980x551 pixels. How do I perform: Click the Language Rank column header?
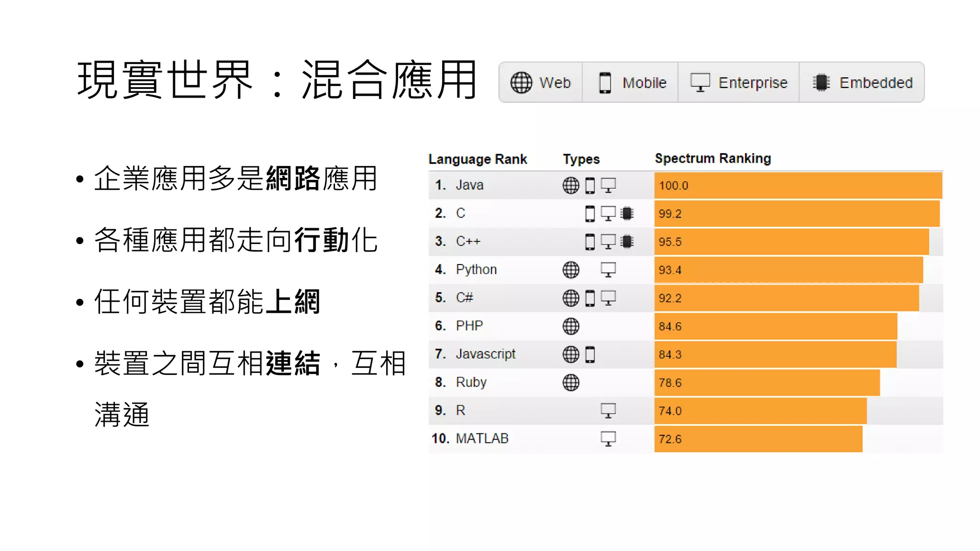tap(478, 159)
